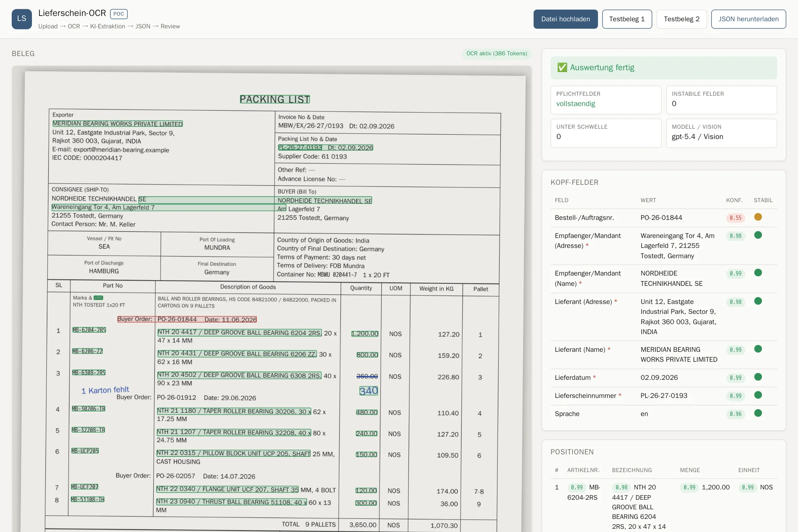
Task: Click highlighted part number MB-UCP205
Action: coord(85,451)
